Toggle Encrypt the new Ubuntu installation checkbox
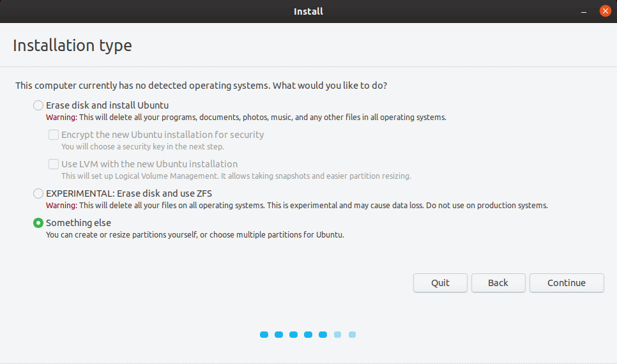The height and width of the screenshot is (364, 617). pos(54,135)
